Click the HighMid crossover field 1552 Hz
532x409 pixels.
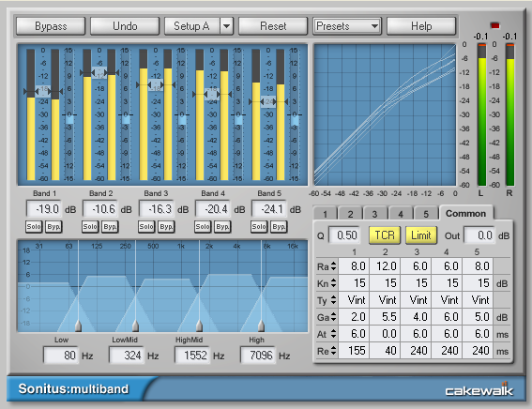click(192, 356)
